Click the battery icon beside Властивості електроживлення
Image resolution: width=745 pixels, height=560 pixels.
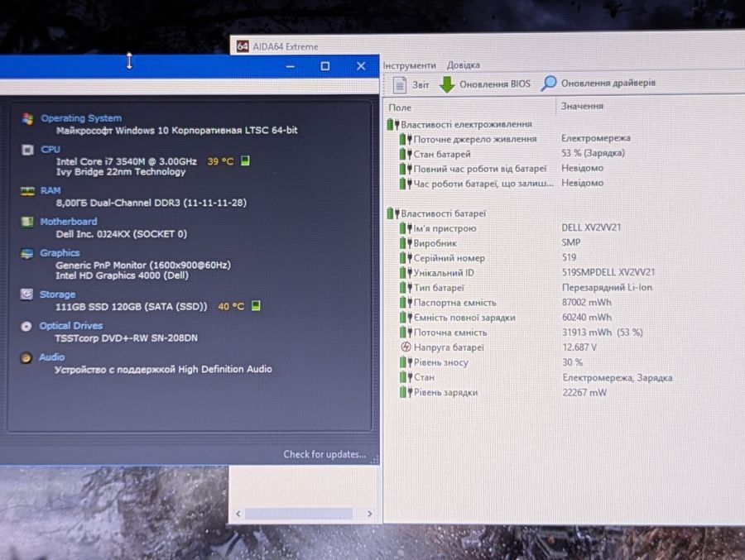392,124
